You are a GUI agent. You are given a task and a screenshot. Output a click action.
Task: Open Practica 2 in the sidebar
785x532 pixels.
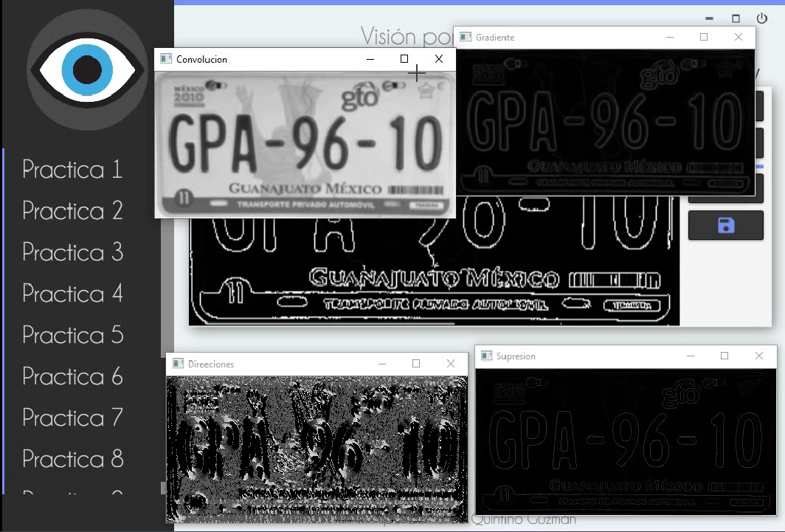click(x=72, y=210)
